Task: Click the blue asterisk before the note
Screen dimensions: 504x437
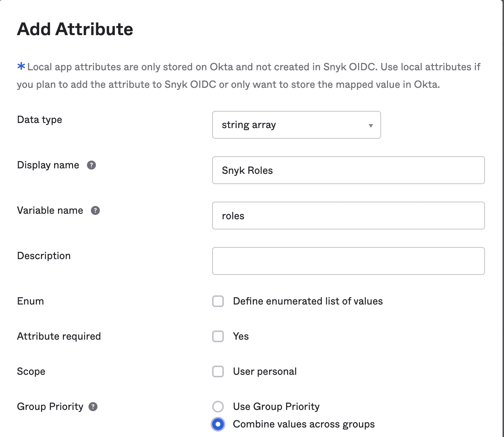Action: point(21,67)
